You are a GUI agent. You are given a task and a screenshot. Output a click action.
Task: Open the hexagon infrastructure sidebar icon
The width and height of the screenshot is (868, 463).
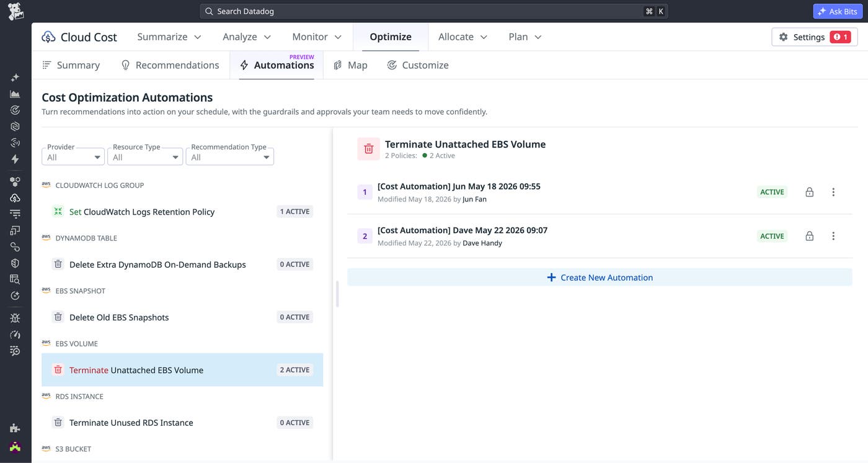click(15, 126)
